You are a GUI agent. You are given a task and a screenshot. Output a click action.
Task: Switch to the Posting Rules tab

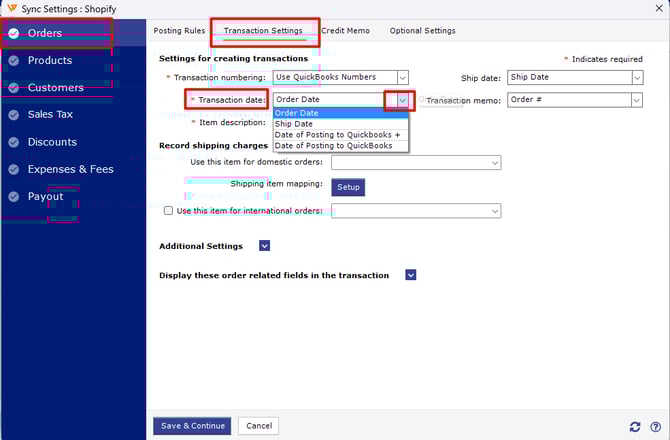click(x=179, y=31)
